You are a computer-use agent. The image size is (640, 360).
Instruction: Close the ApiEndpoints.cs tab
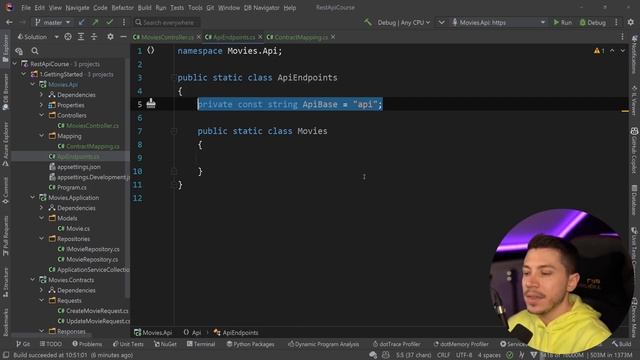(x=260, y=37)
